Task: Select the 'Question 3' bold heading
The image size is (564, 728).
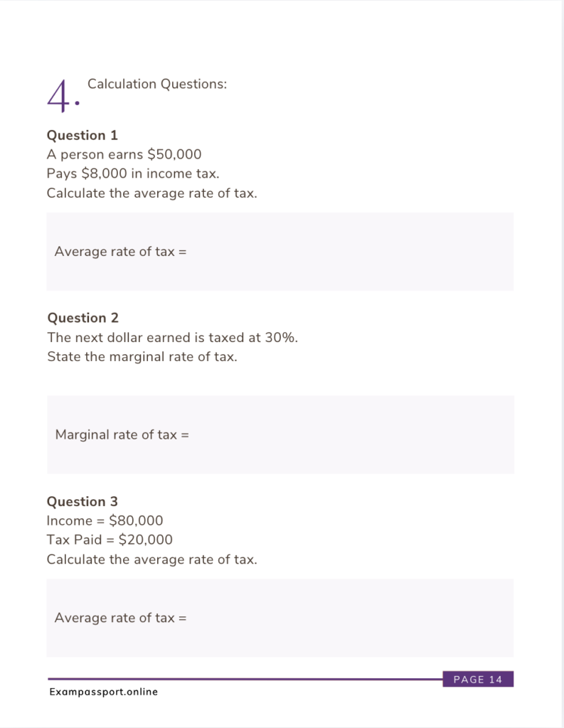Action: tap(83, 501)
